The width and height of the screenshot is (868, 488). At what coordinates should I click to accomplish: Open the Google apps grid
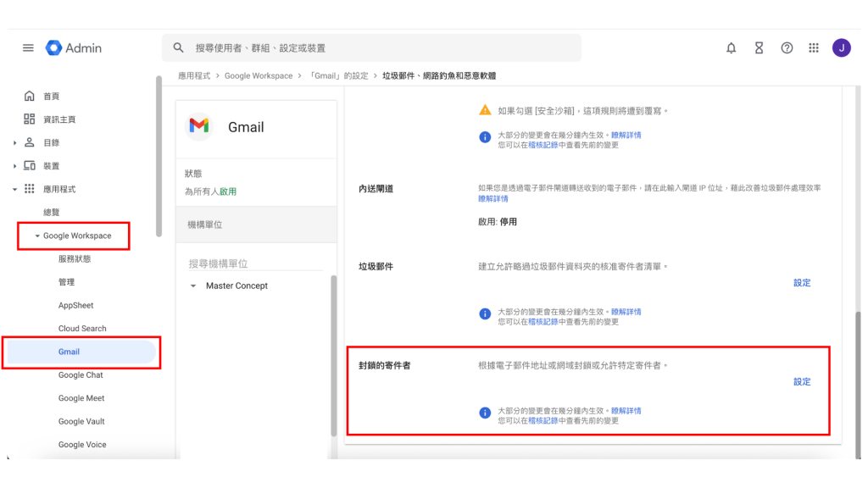814,48
